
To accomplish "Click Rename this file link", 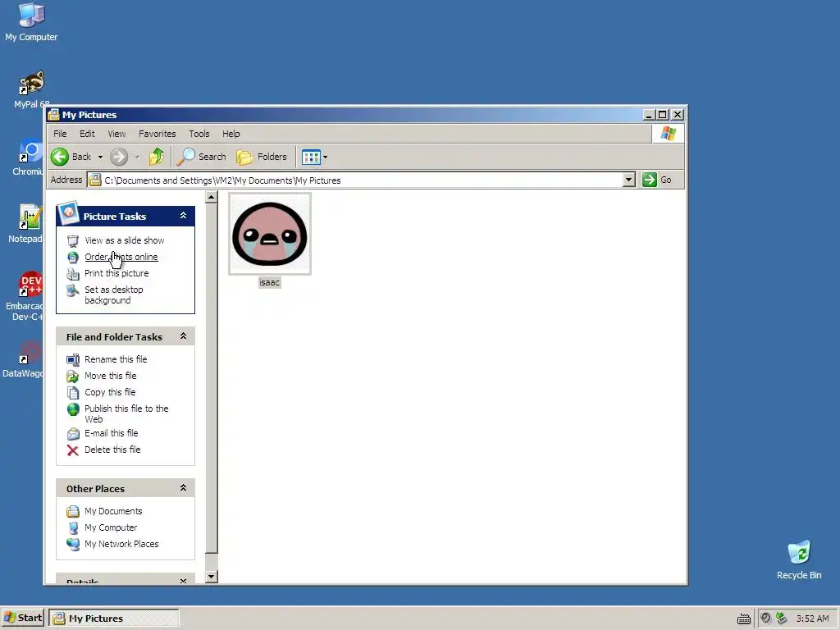I will click(x=116, y=359).
